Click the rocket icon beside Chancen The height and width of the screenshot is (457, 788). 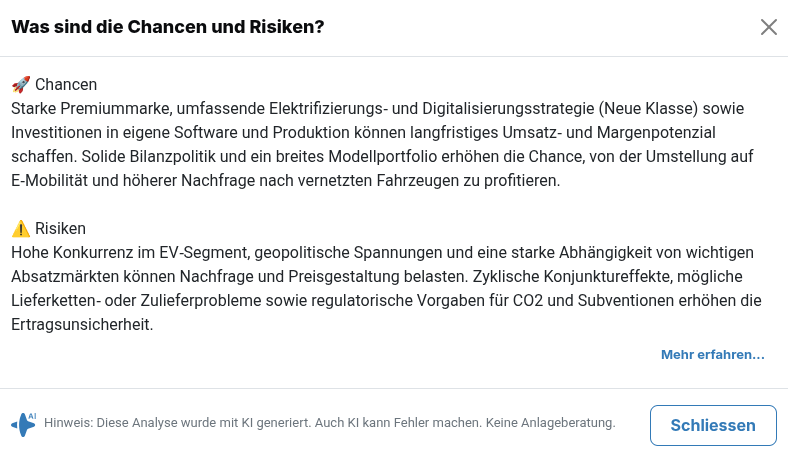tap(20, 84)
